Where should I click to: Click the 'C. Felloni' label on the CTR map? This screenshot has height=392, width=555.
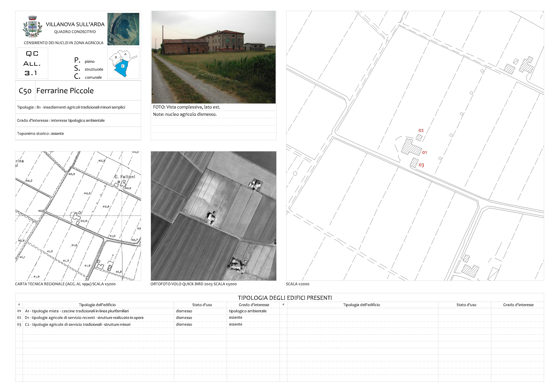125,177
